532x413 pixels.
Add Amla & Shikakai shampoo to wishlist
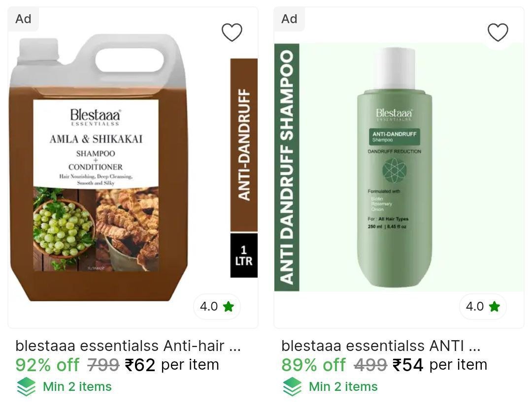click(232, 32)
